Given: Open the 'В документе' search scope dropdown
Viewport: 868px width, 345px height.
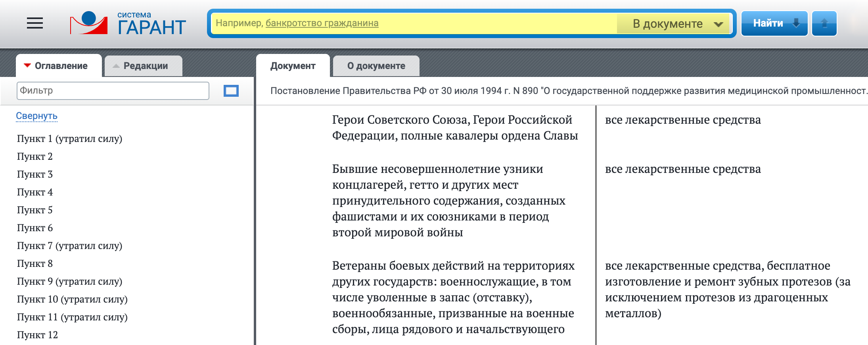Looking at the screenshot, I should click(x=674, y=24).
